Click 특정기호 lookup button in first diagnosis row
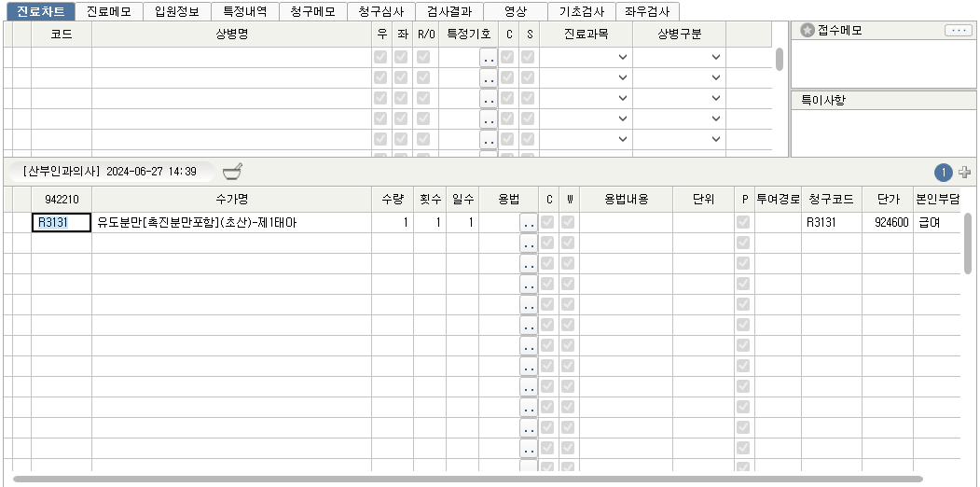Image resolution: width=980 pixels, height=487 pixels. [x=489, y=57]
